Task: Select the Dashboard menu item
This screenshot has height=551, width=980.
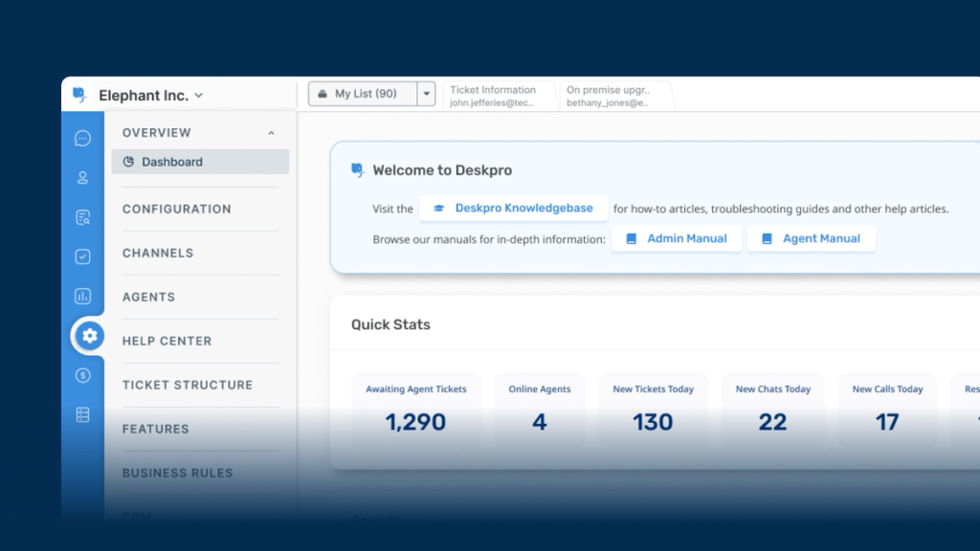Action: (x=200, y=162)
